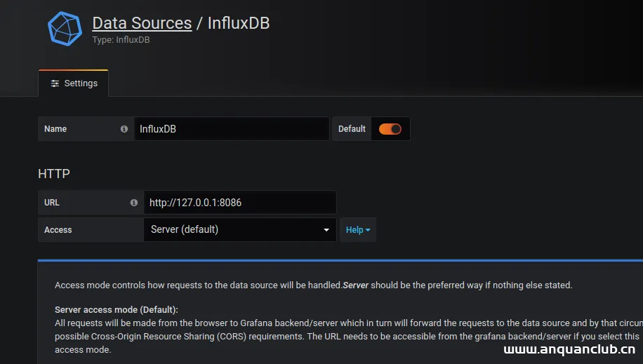Click the sliders icon on Settings tab
Image resolution: width=643 pixels, height=364 pixels.
55,83
